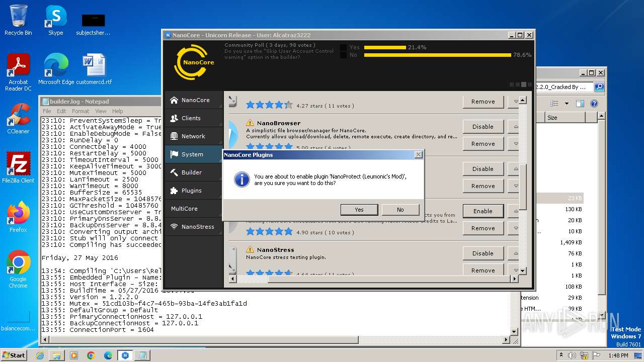Click Change your view icon in Explorer
644x362 pixels.
point(554,104)
